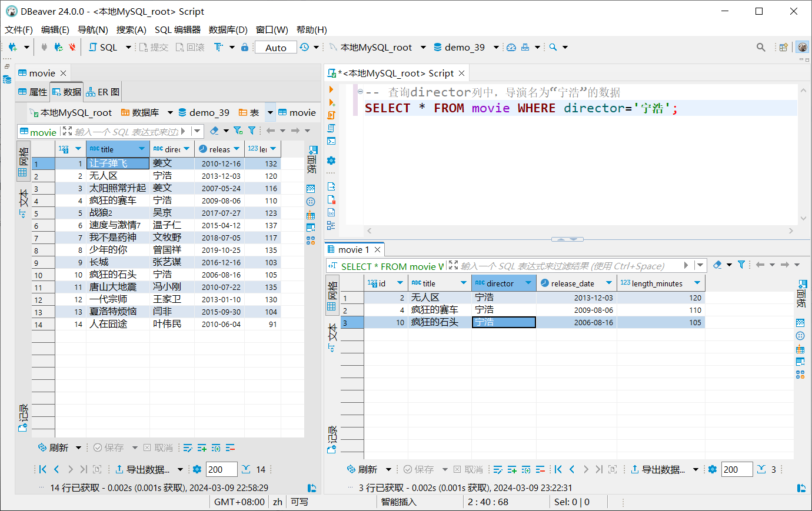Click 导出数据 button in left panel
Screen dimensions: 812x511
pyautogui.click(x=142, y=469)
